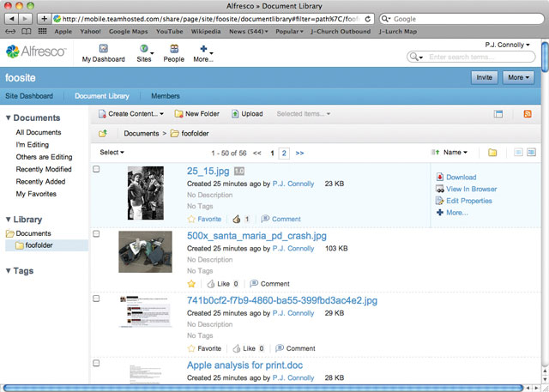The height and width of the screenshot is (392, 549).
Task: Click the Invite button
Action: tap(484, 77)
